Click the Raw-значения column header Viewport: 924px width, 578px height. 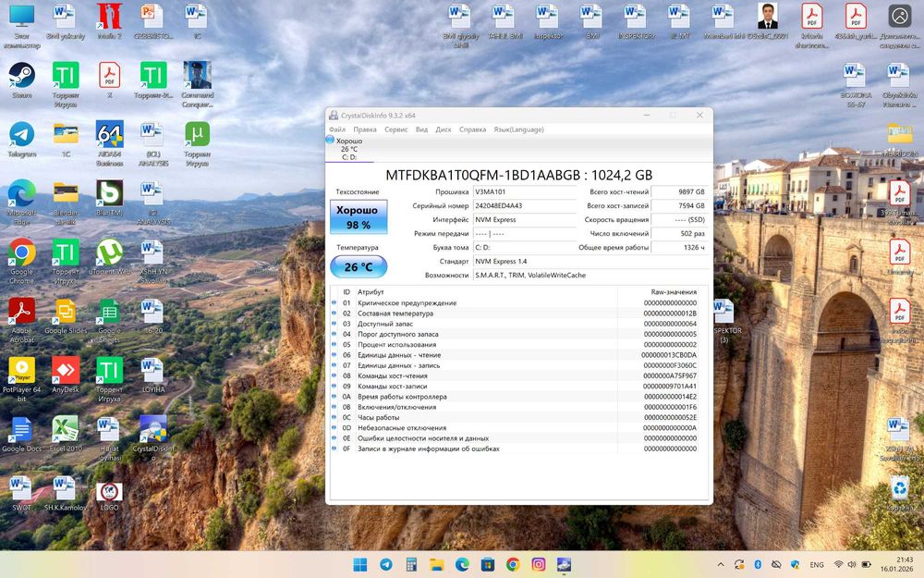[x=659, y=292]
